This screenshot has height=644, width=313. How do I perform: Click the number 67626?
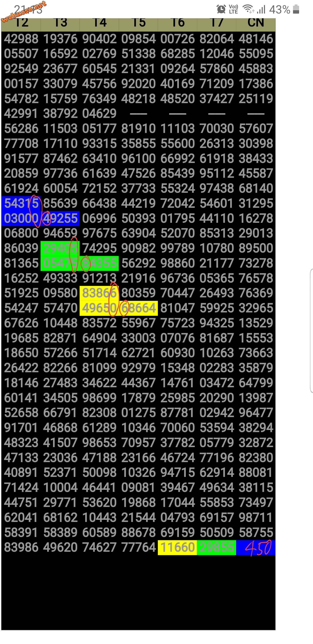point(21,323)
